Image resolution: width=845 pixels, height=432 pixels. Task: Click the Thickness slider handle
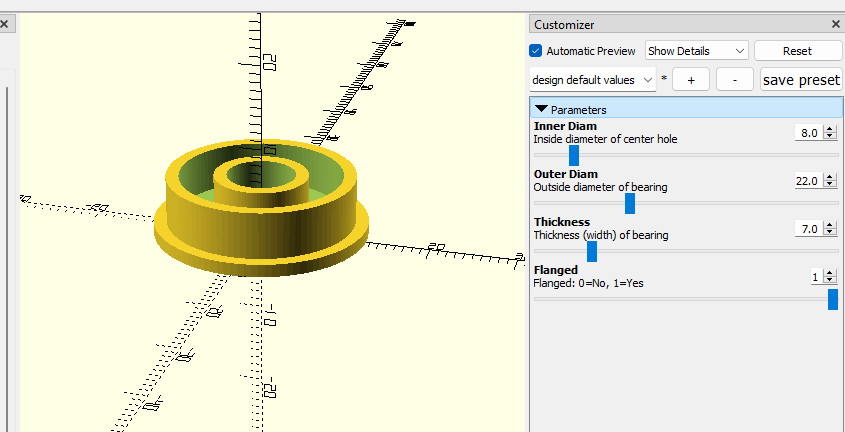[592, 252]
